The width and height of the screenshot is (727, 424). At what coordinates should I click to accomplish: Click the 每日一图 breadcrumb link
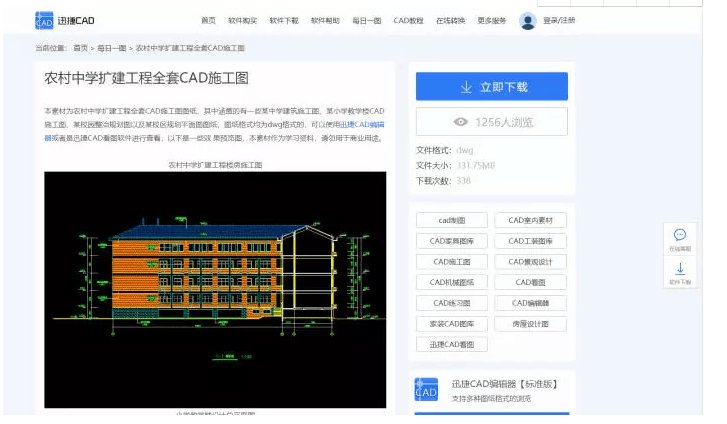tap(111, 48)
